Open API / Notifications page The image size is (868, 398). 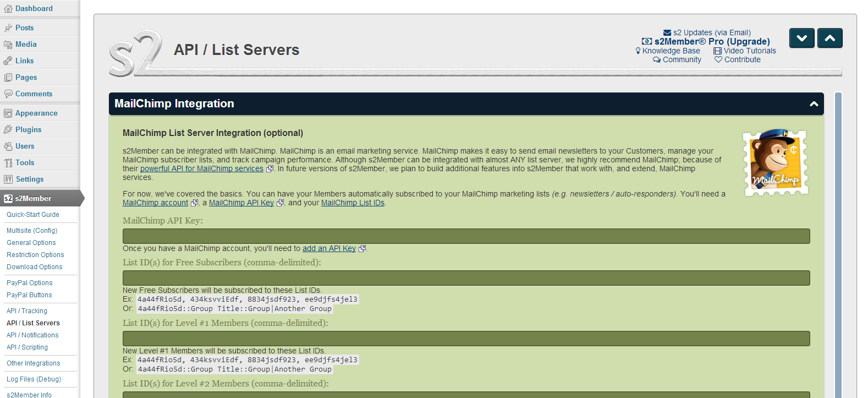tap(32, 335)
